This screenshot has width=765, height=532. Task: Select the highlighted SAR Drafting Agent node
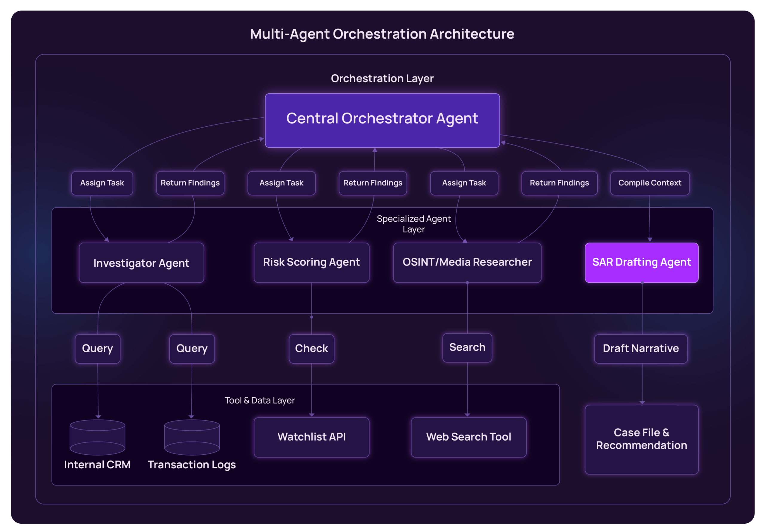641,262
